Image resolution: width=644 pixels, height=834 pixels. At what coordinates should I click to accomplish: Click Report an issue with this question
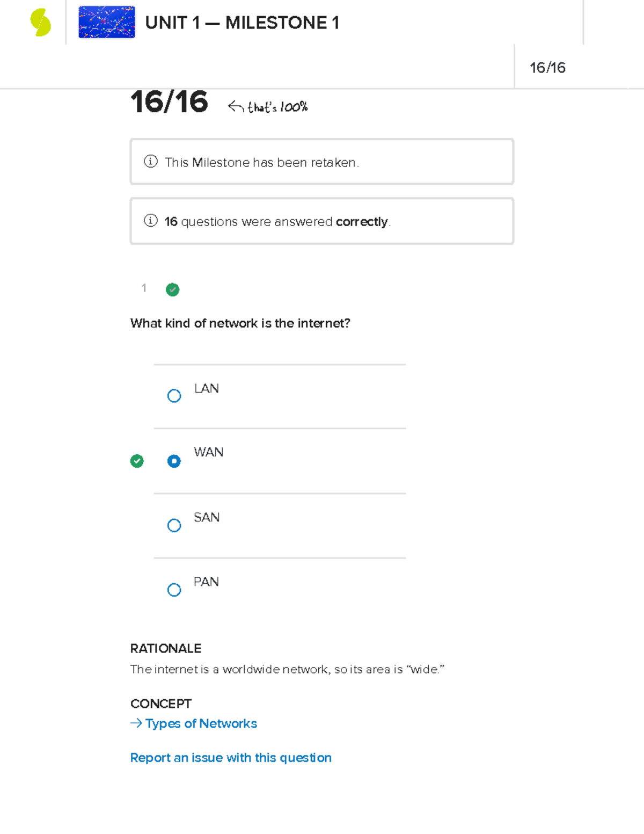(231, 758)
